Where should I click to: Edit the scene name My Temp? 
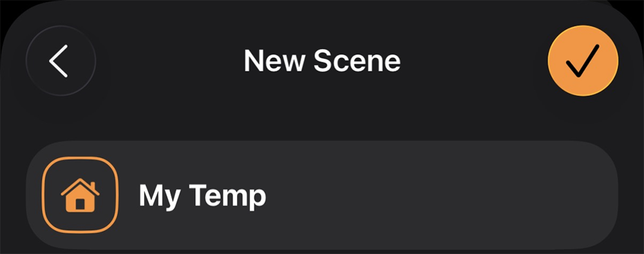point(202,195)
